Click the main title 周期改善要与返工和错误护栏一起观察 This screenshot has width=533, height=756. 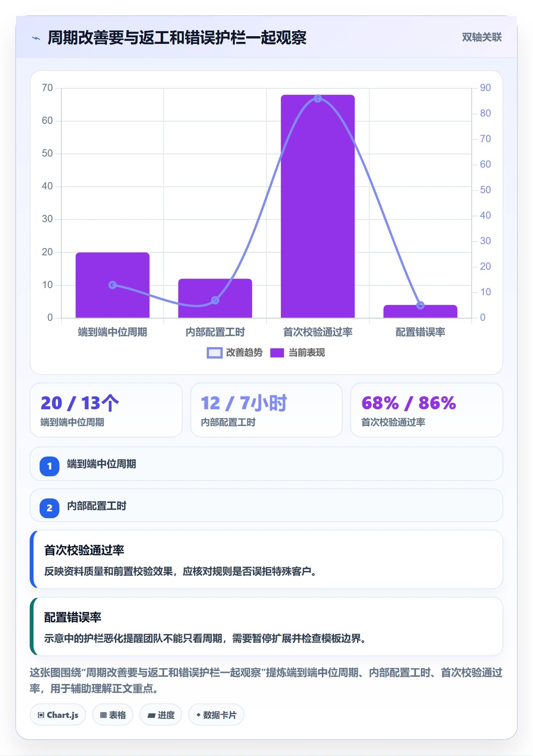(177, 38)
